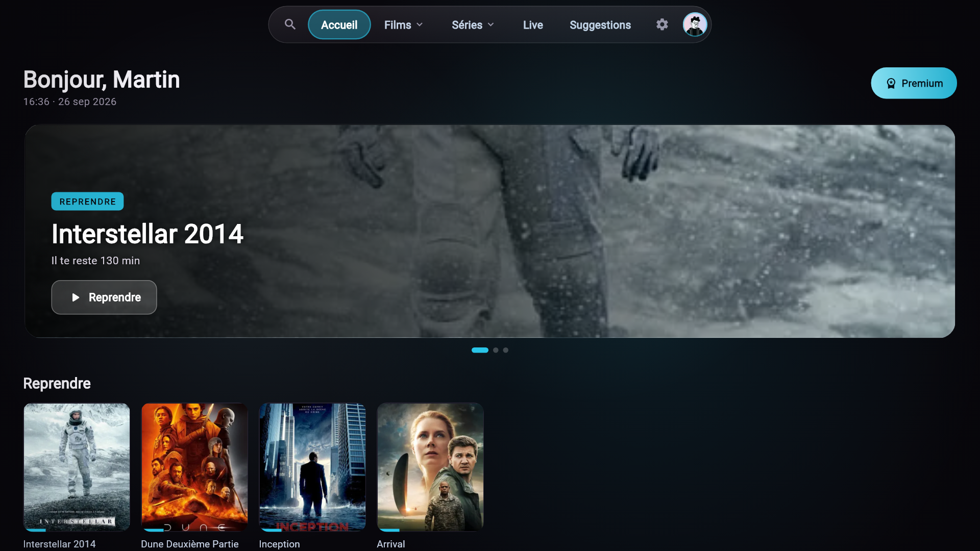Click the Interstellar 2014 banner title

click(148, 234)
